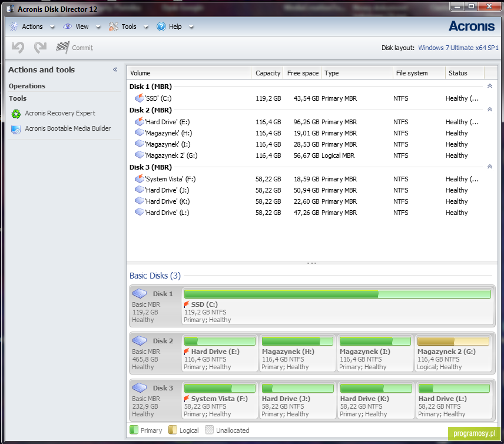Click the Commit checkered flag icon
This screenshot has width=504, height=444.
point(62,48)
